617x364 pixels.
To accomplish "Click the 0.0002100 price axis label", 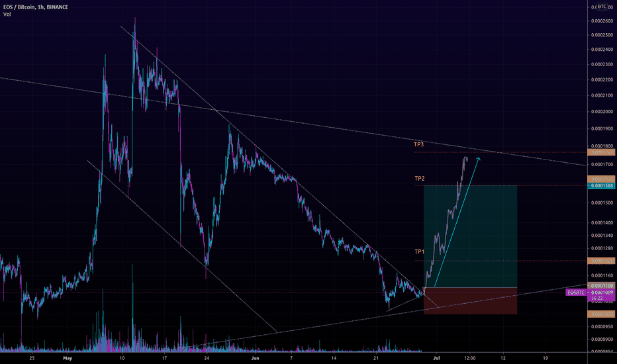I will pos(602,95).
